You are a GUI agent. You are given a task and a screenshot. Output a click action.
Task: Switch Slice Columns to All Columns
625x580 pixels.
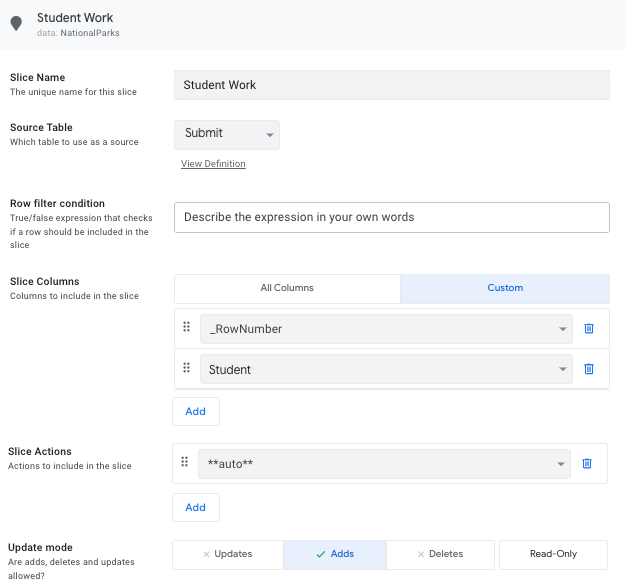point(287,288)
